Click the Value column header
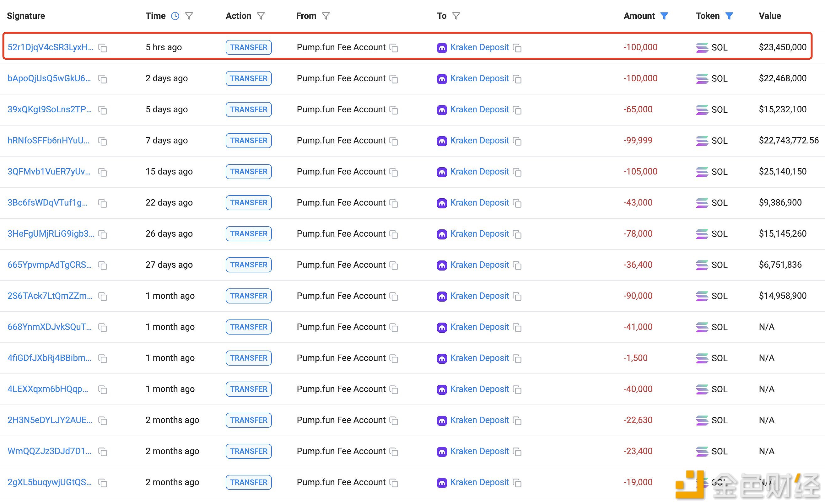The height and width of the screenshot is (504, 825). tap(770, 16)
